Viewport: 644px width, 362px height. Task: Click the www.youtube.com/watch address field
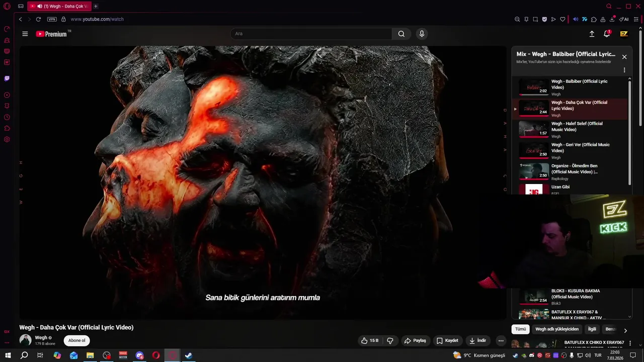coord(97,19)
